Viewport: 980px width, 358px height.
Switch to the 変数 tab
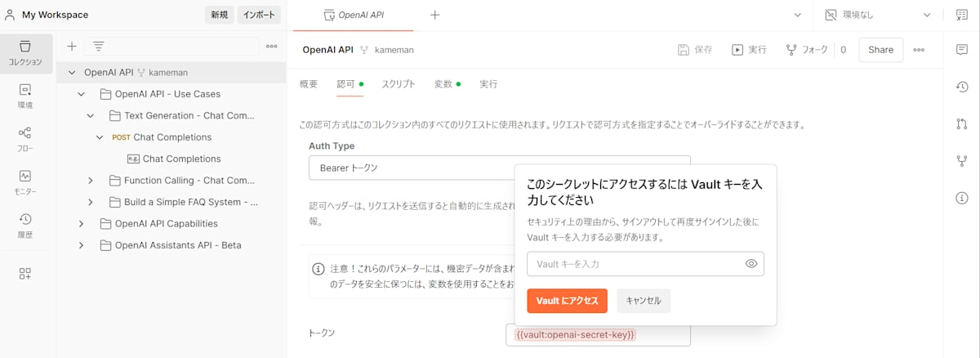coord(447,84)
